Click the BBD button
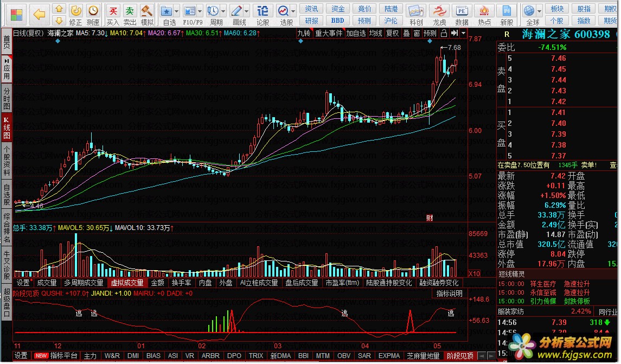This screenshot has width=621, height=364. tap(337, 21)
